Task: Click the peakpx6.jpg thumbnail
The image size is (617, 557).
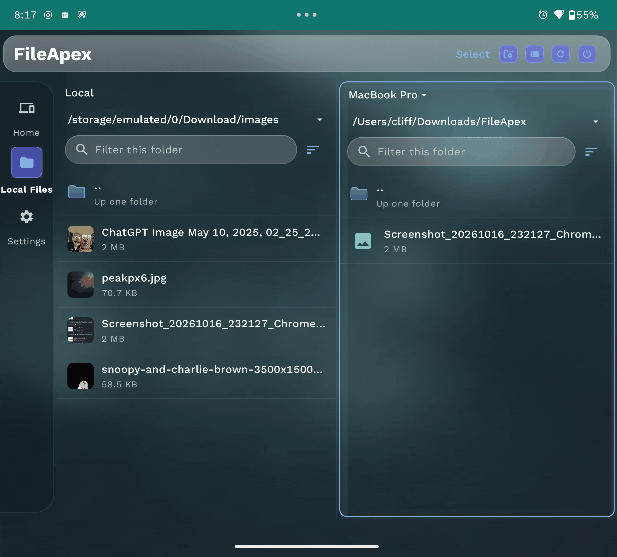Action: (81, 285)
